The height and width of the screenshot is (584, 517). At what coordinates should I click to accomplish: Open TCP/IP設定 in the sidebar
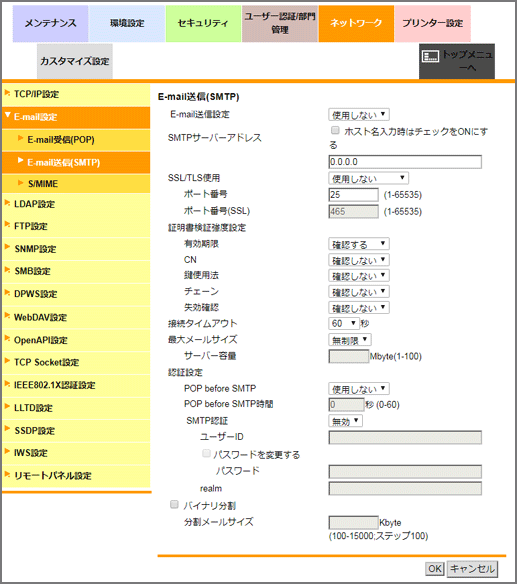(76, 94)
